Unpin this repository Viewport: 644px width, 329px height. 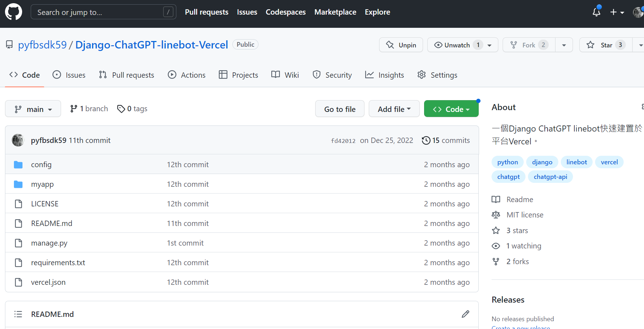coord(401,45)
